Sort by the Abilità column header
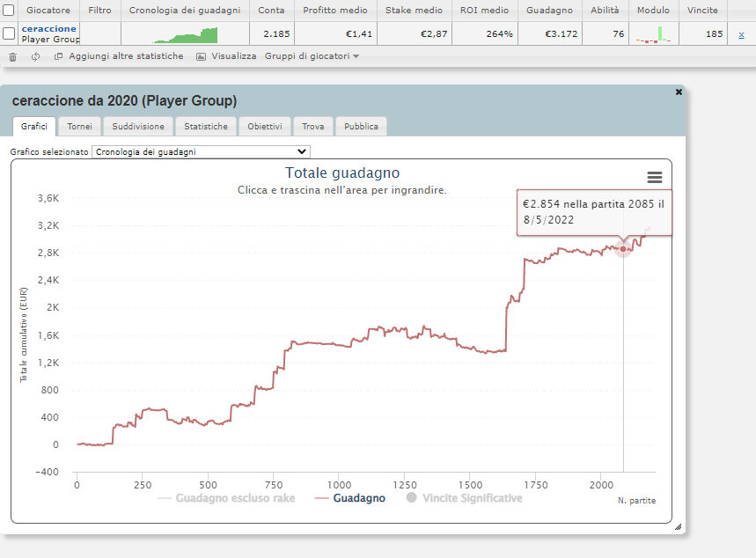The image size is (756, 558). pos(606,11)
